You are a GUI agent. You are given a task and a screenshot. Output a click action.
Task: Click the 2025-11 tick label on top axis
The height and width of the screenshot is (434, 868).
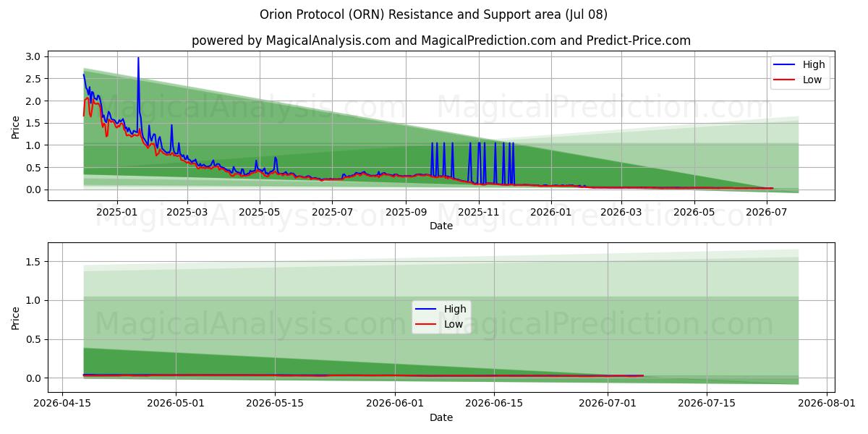(478, 212)
